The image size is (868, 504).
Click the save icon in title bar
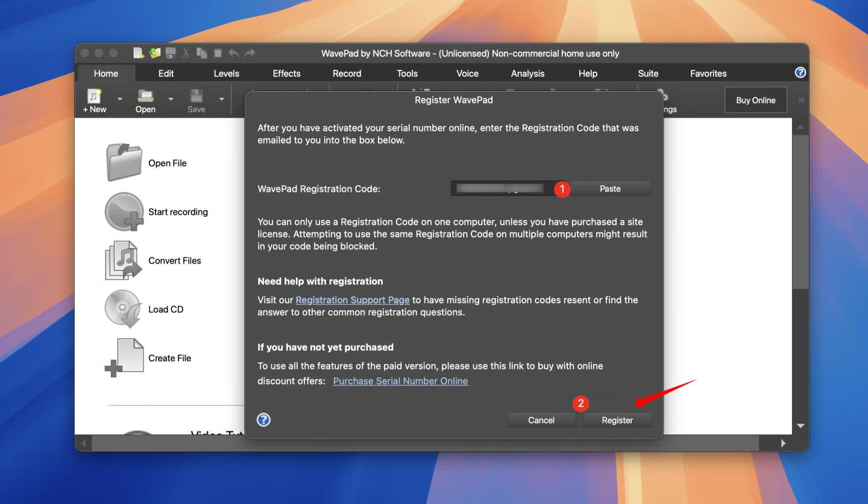pyautogui.click(x=171, y=53)
